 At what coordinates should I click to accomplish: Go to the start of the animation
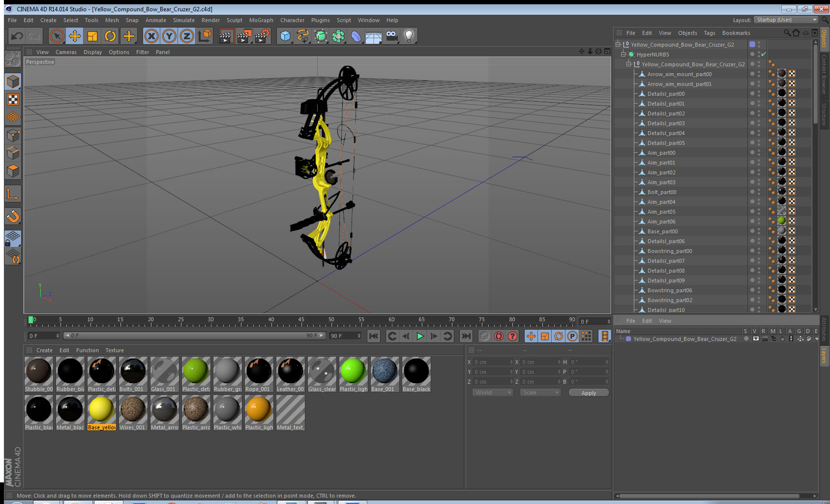click(x=374, y=336)
